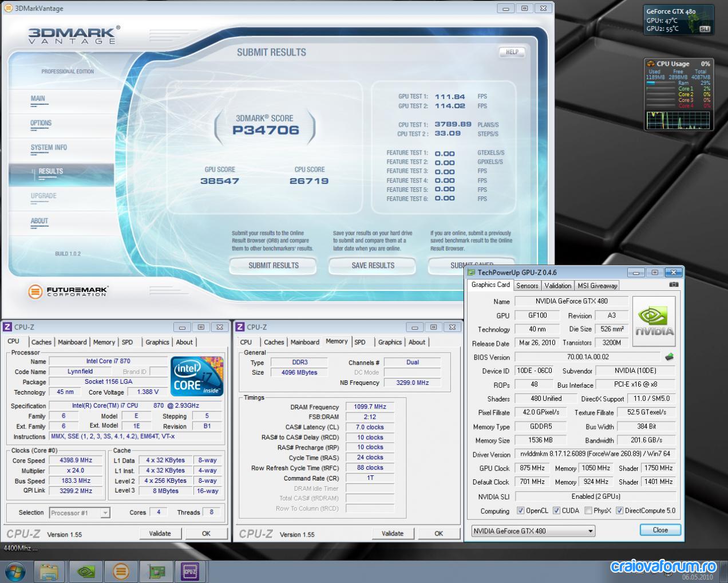The image size is (728, 583).
Task: Open SPD tab in left CPU-Z window
Action: (127, 342)
